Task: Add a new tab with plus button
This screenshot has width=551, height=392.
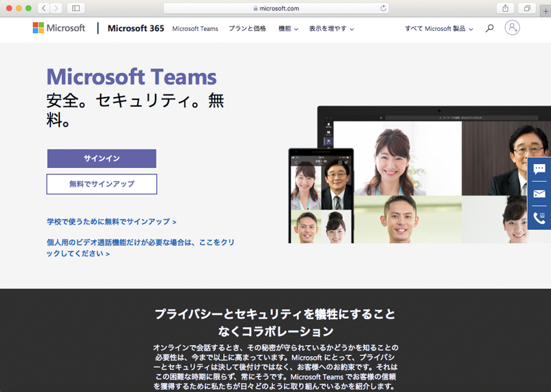Action: coord(545,11)
